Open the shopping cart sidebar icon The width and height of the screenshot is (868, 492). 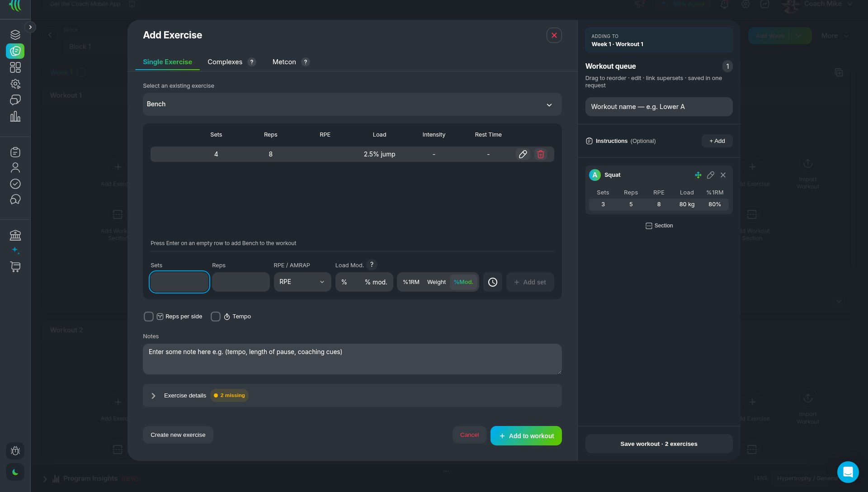tap(15, 267)
